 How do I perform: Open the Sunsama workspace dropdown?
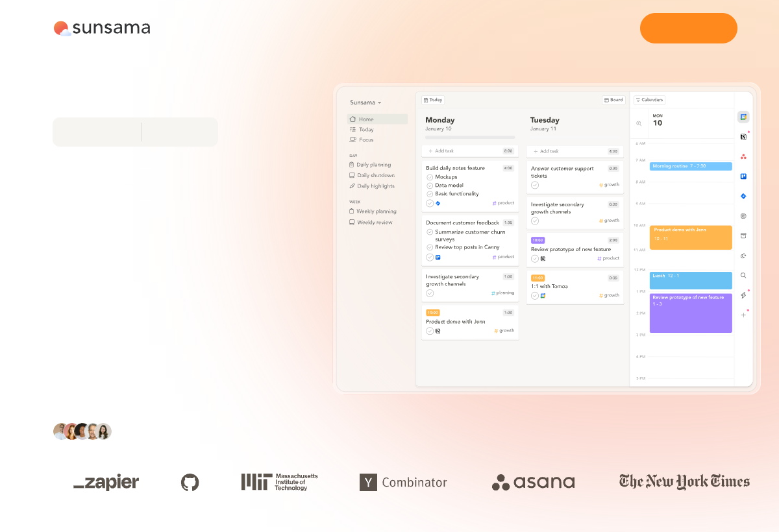coord(365,103)
